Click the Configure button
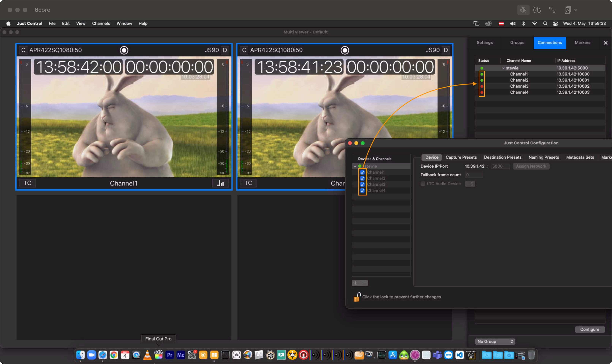 coord(590,329)
